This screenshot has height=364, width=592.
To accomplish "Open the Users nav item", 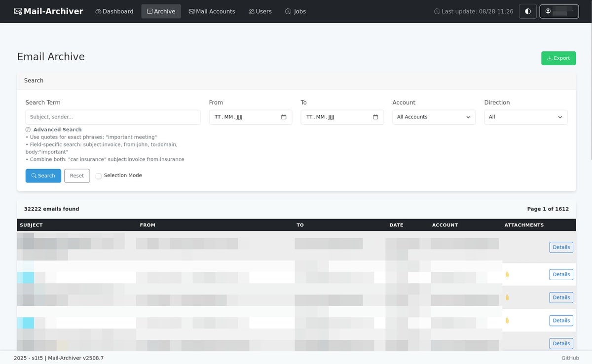I will 260,11.
